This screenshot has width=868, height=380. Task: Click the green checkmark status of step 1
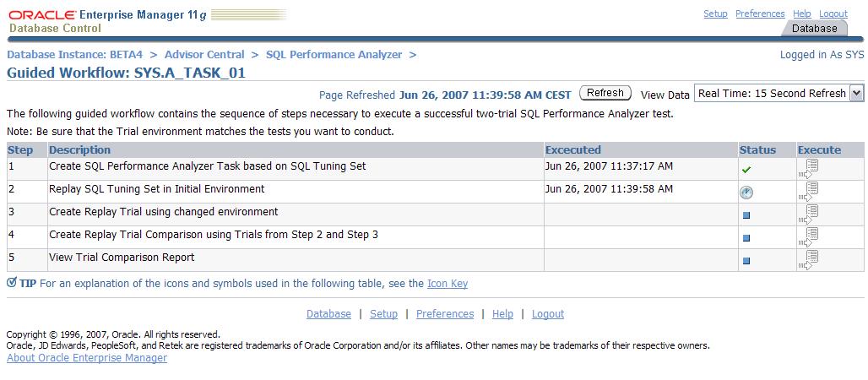point(746,170)
